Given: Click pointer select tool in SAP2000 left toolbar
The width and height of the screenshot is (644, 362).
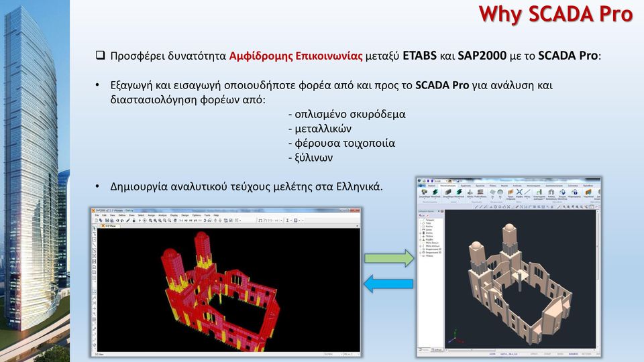Looking at the screenshot, I should coord(94,228).
